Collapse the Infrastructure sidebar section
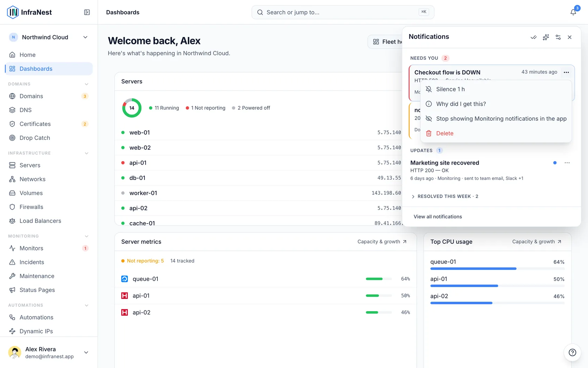Screen dimensions: 588x368 coord(87,153)
